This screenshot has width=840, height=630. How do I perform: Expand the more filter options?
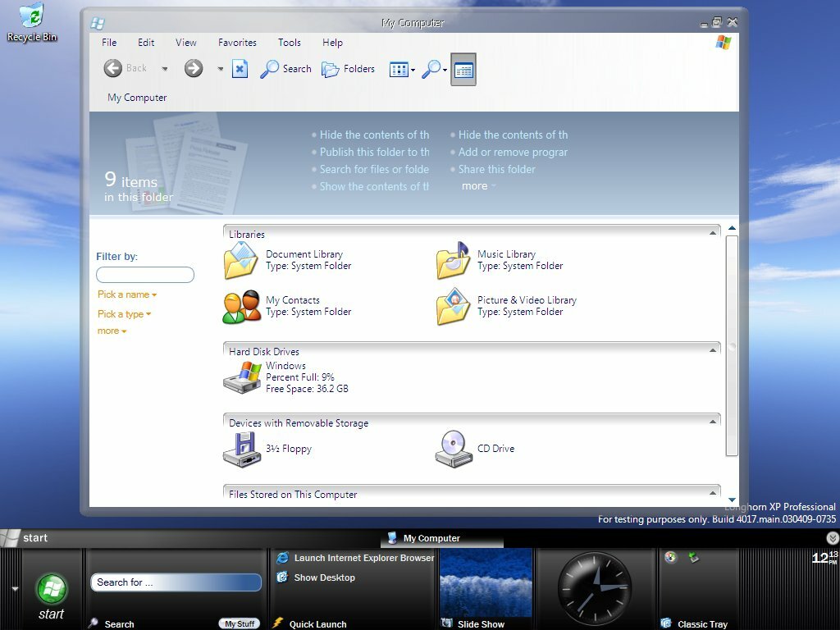pyautogui.click(x=112, y=331)
